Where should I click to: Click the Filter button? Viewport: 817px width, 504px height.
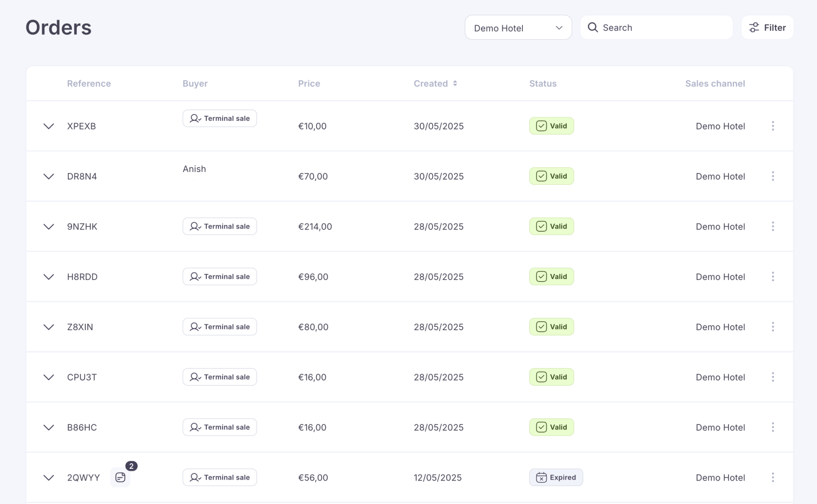pyautogui.click(x=767, y=28)
